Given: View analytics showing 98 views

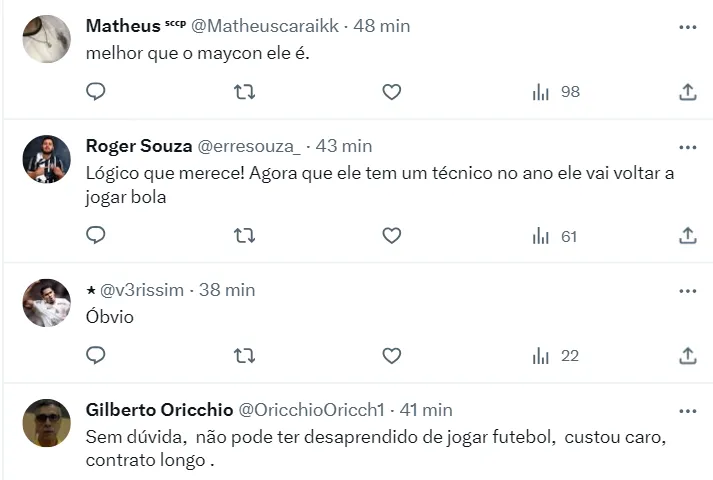Looking at the screenshot, I should tap(556, 92).
